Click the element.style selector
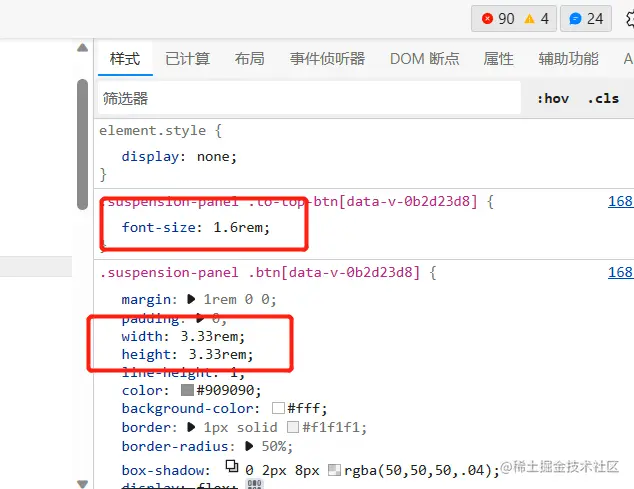This screenshot has height=489, width=634. point(152,131)
